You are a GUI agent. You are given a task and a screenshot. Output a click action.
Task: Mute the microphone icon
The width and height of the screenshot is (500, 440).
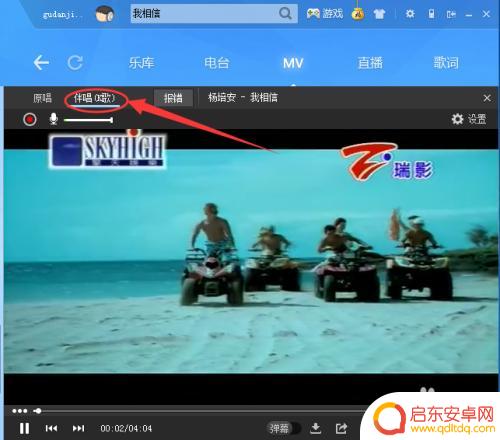tap(53, 119)
